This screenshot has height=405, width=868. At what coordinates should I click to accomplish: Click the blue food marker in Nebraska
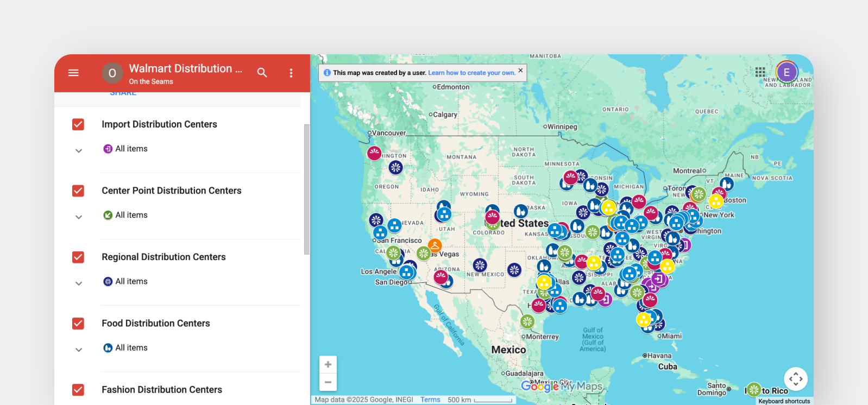pos(521,211)
